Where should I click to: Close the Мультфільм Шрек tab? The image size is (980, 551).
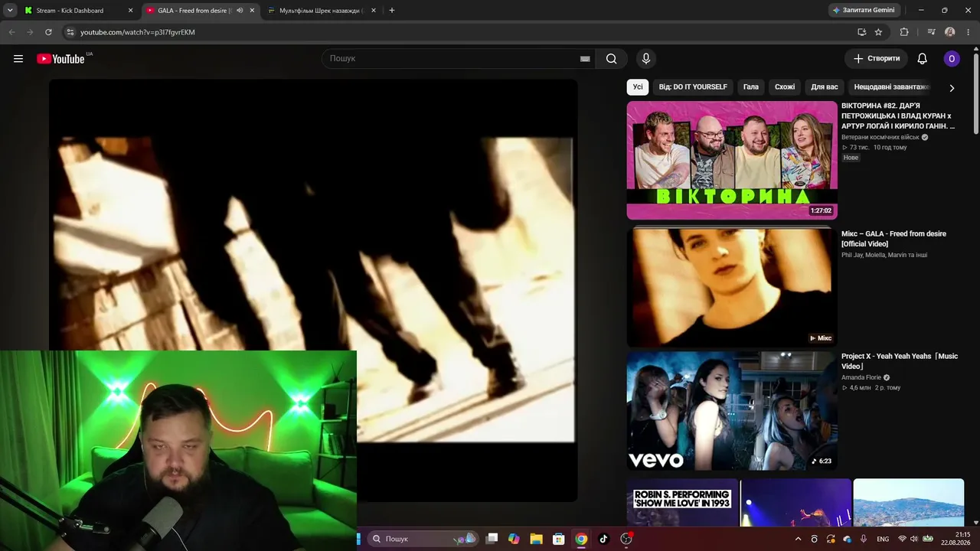coord(374,11)
